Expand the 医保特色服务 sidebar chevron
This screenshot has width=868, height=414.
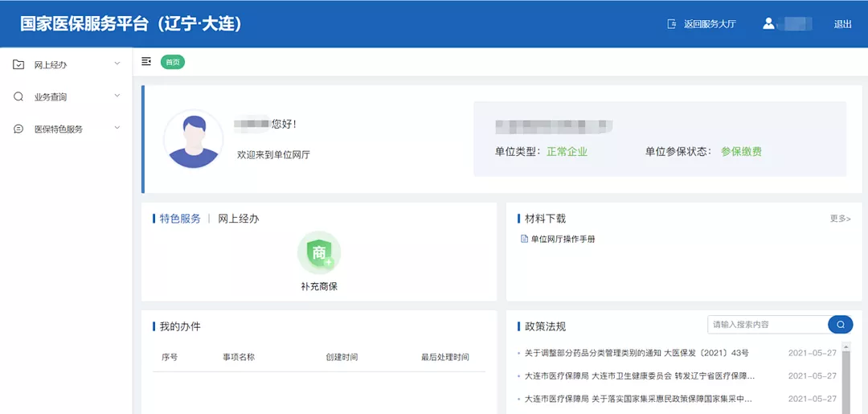tap(117, 128)
